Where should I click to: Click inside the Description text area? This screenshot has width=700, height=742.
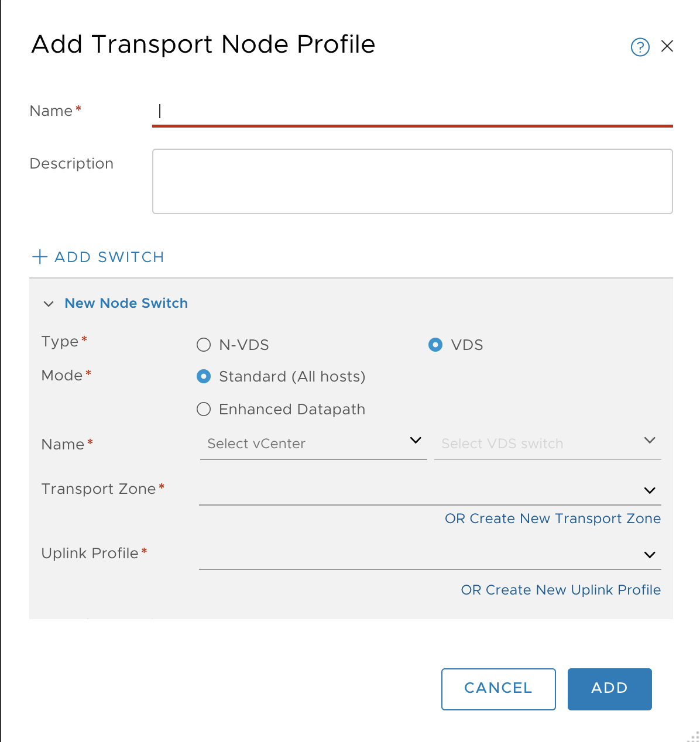click(x=413, y=181)
